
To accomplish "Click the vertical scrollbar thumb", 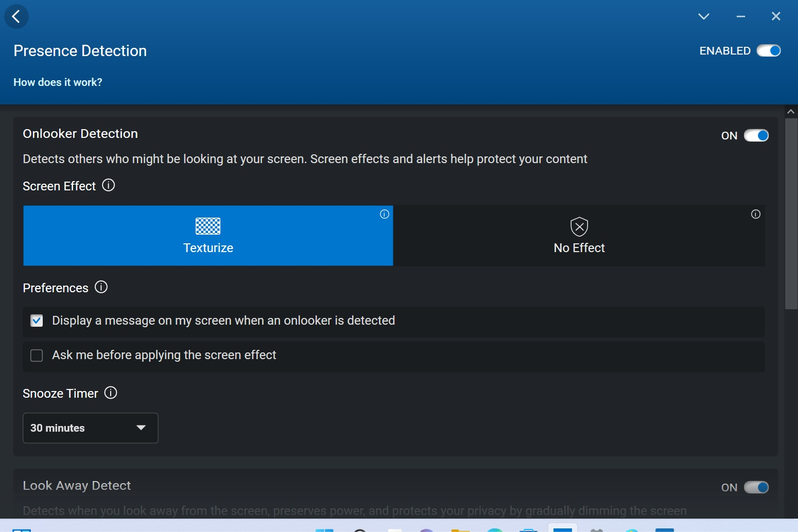I will click(x=791, y=214).
